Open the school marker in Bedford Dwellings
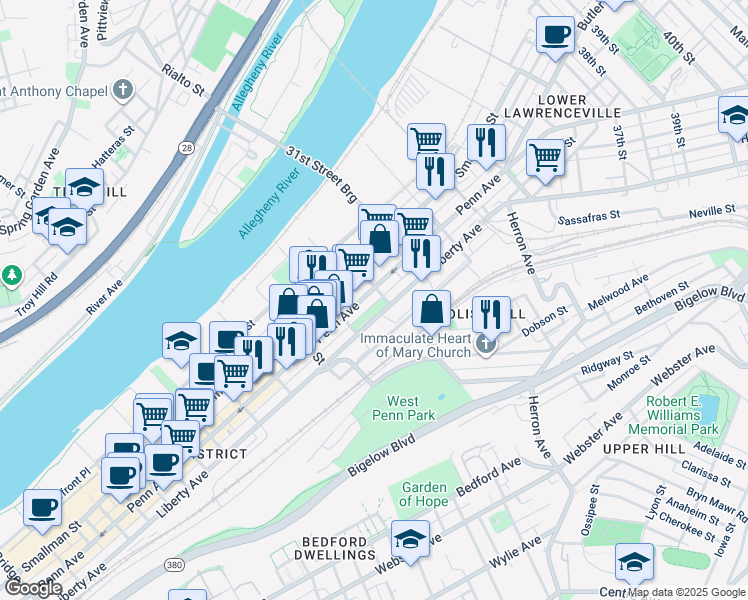Screen dimensions: 748x600 pyautogui.click(x=410, y=540)
